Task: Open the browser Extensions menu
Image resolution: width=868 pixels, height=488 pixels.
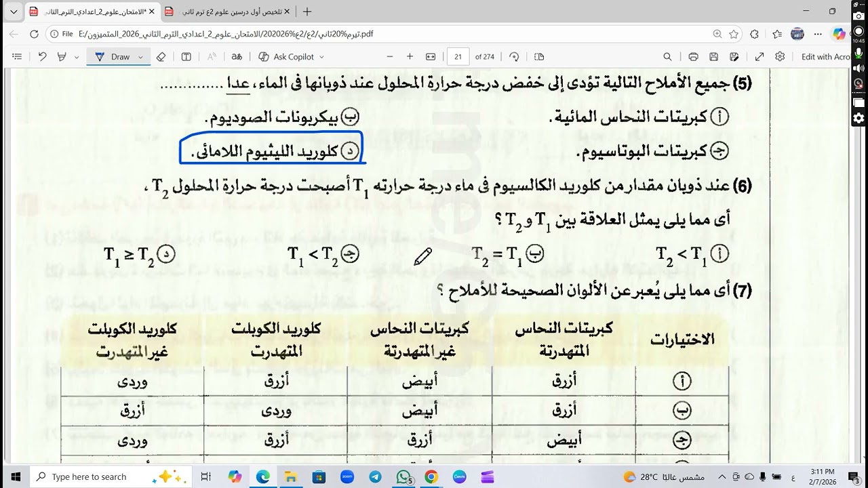Action: coord(755,34)
